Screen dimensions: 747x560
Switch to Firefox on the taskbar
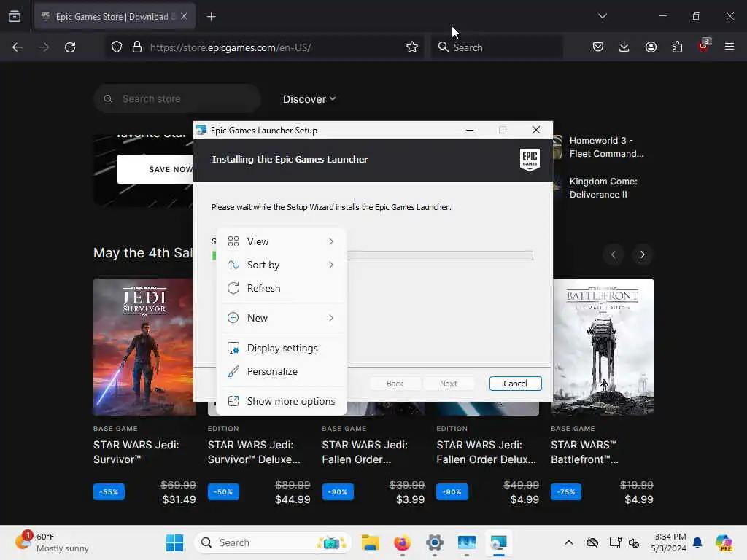pyautogui.click(x=403, y=542)
